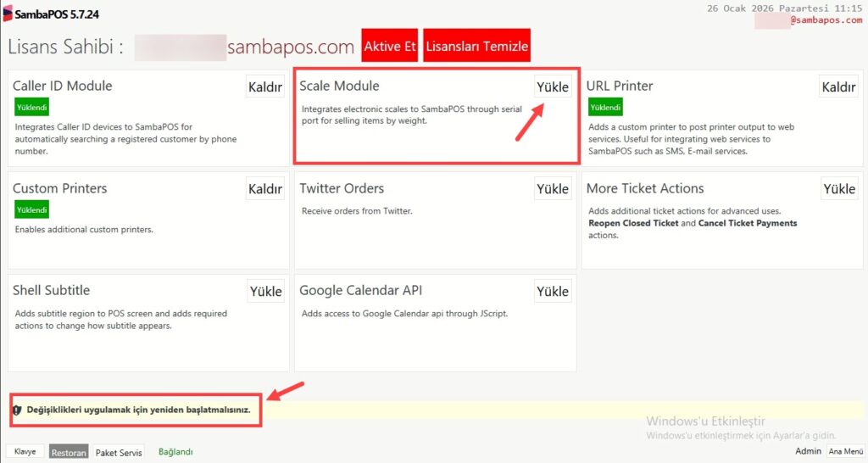
Task: Install Google Calendar API module
Action: click(x=553, y=292)
